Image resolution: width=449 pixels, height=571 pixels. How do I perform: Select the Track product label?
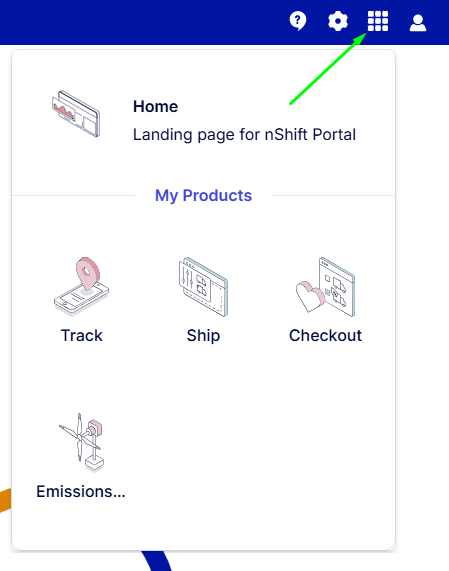tap(82, 335)
